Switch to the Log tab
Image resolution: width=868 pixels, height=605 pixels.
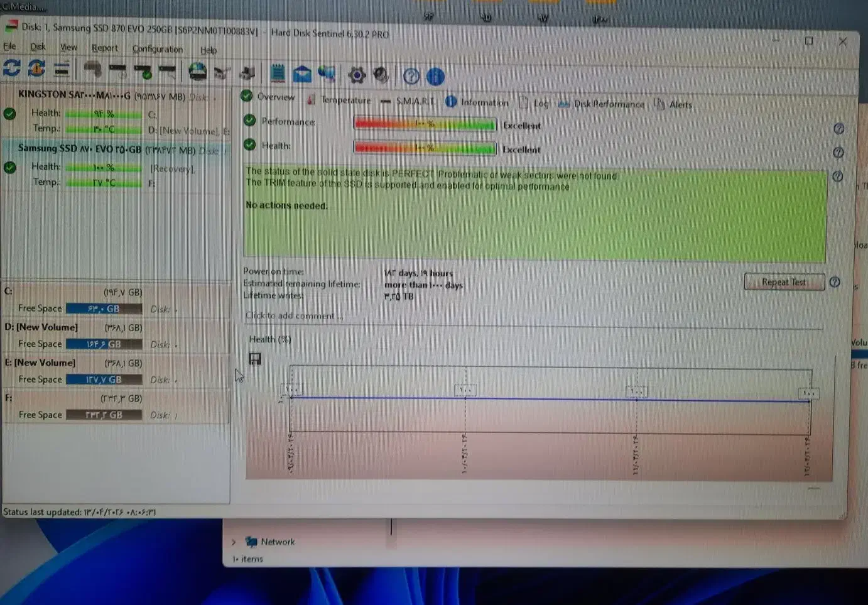534,103
